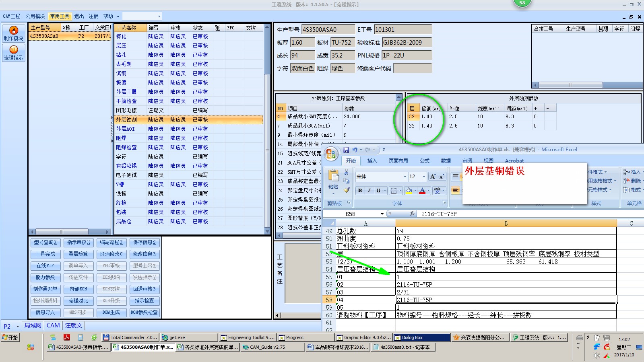Click the Excel Office button

click(x=331, y=154)
